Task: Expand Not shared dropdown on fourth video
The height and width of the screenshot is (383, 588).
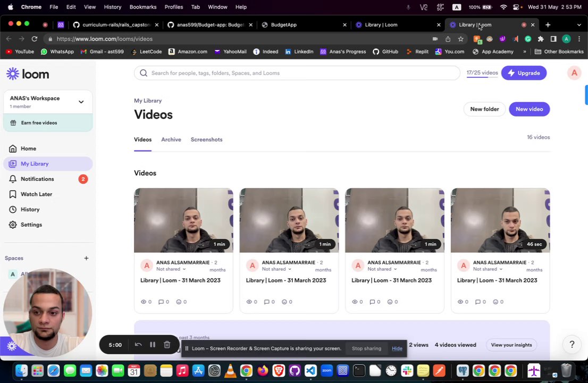Action: 488,269
